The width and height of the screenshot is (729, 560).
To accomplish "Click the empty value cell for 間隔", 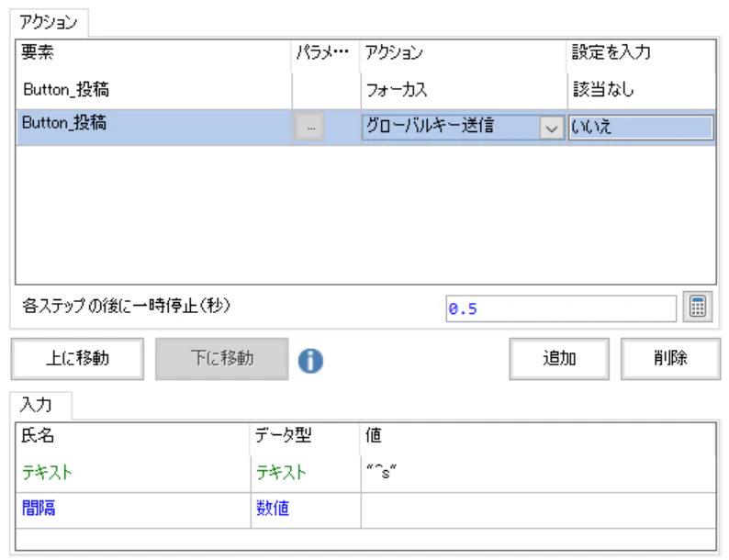I will pos(538,510).
